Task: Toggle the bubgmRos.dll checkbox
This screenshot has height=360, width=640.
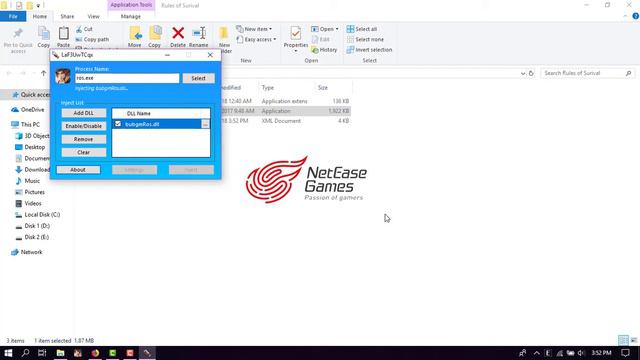Action: tap(118, 124)
